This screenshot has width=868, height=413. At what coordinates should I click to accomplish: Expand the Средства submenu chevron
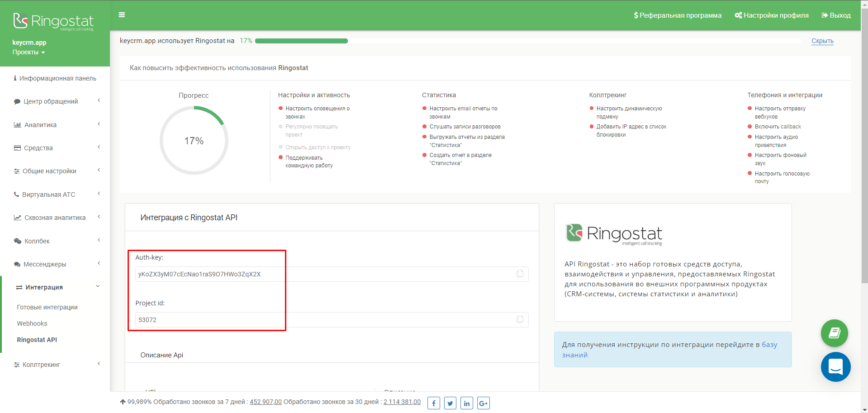tap(99, 147)
